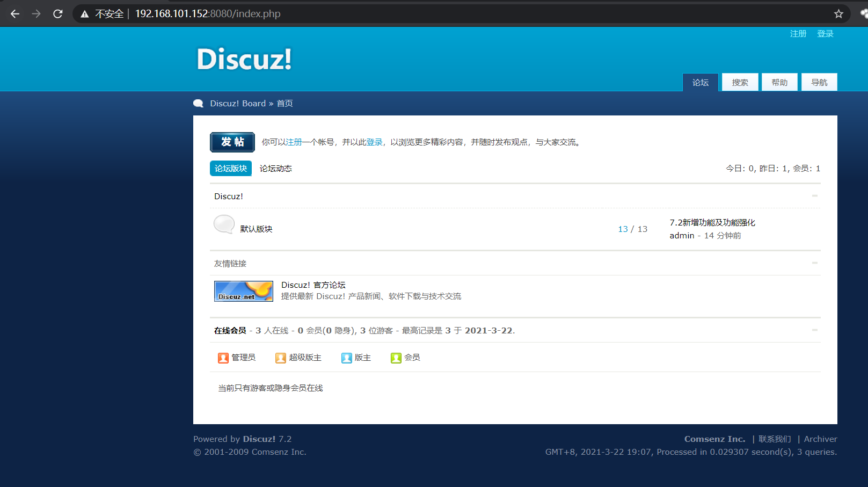Reload the page with the refresh icon
The height and width of the screenshot is (487, 868).
click(57, 13)
